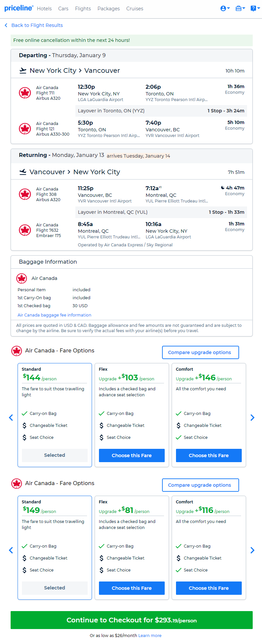This screenshot has height=644, width=262.
Task: Open first Compare upgrade options button
Action: pyautogui.click(x=201, y=352)
